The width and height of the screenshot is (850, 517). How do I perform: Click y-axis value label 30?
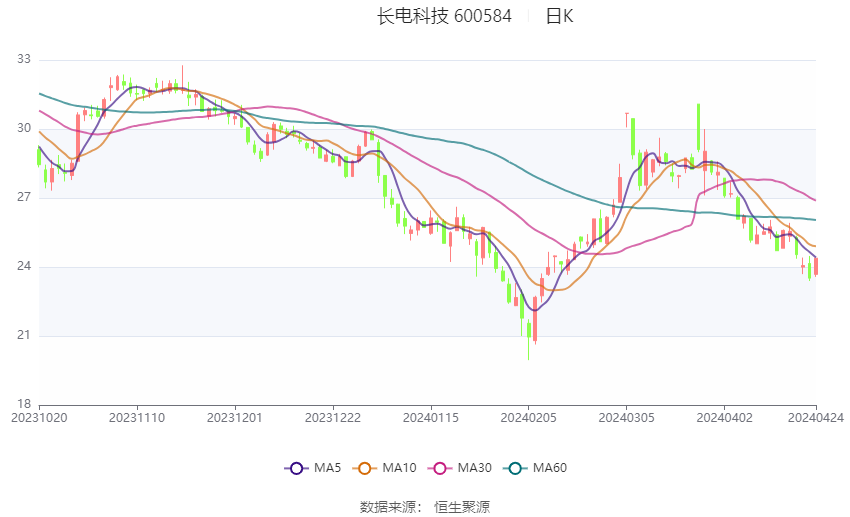[x=24, y=128]
